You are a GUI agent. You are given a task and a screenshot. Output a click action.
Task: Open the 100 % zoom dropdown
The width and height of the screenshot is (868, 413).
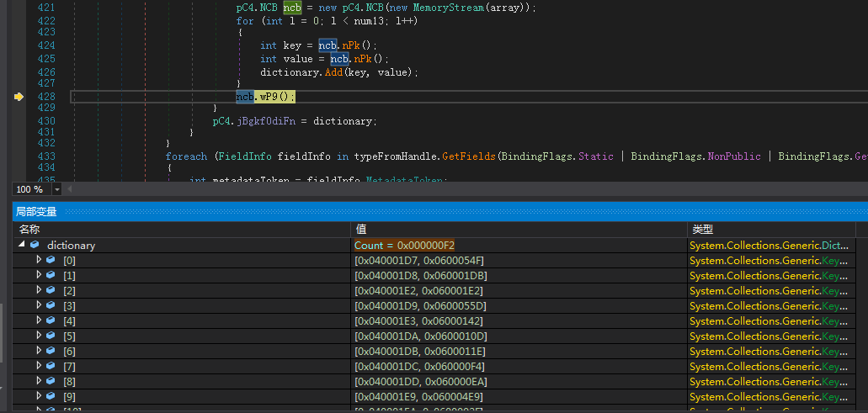click(x=56, y=189)
